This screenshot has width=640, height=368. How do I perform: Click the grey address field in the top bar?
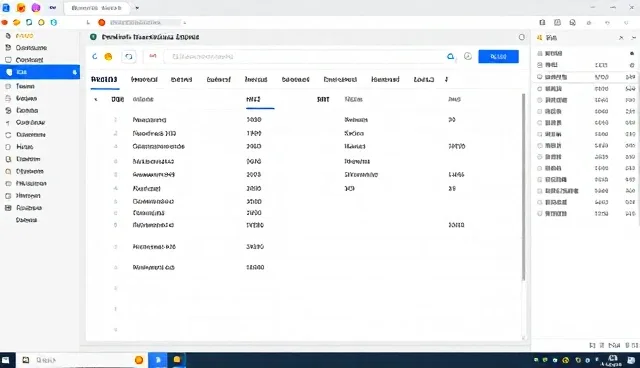coord(144,22)
